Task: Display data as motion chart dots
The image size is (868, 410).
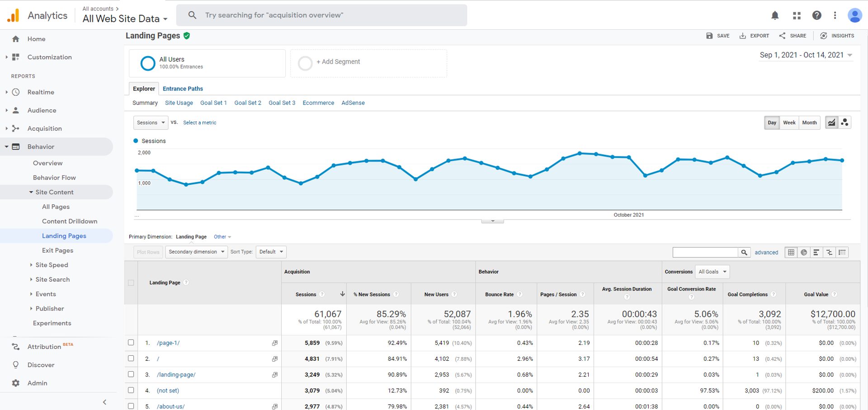Action: (844, 122)
